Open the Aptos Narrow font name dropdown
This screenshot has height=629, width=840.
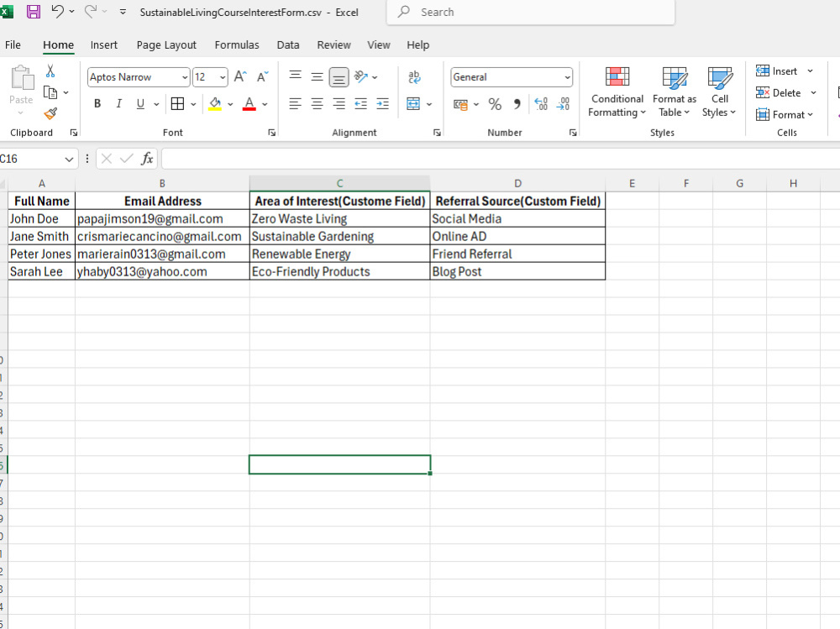pos(185,77)
